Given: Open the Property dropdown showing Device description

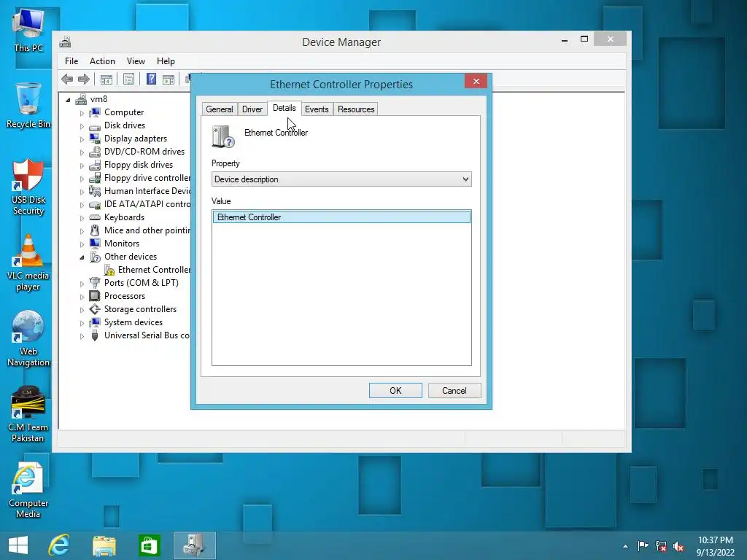Looking at the screenshot, I should pyautogui.click(x=341, y=179).
